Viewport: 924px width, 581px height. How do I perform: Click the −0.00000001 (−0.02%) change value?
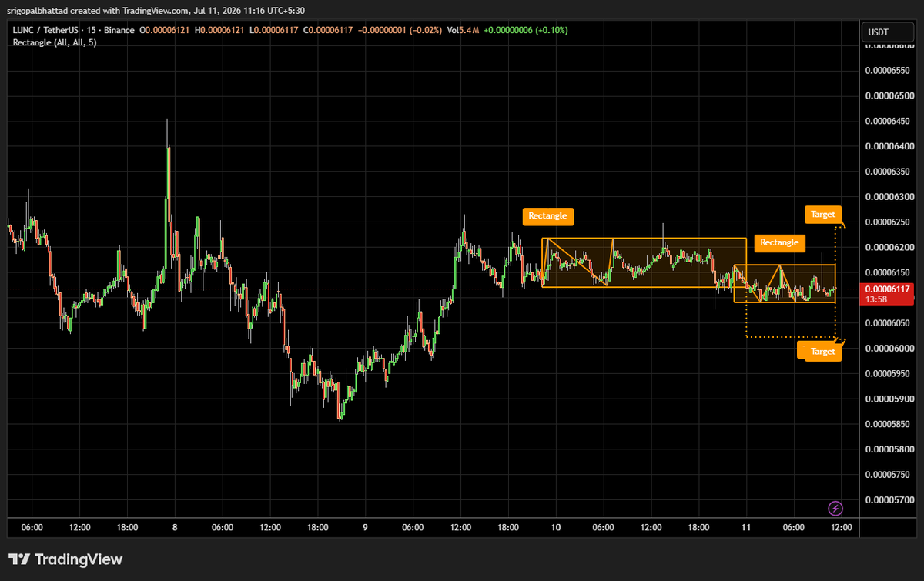(x=400, y=30)
